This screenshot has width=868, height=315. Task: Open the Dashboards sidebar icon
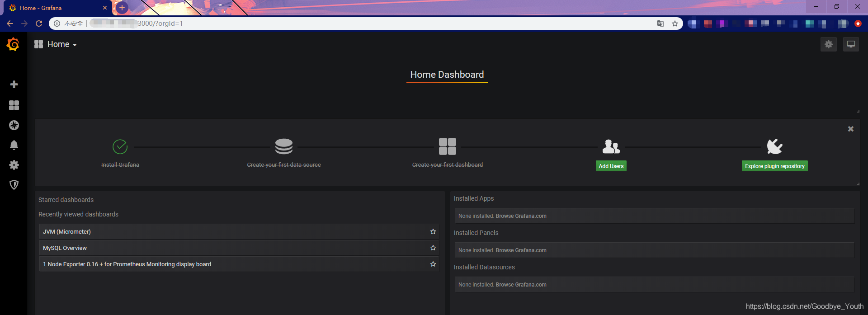click(x=14, y=105)
